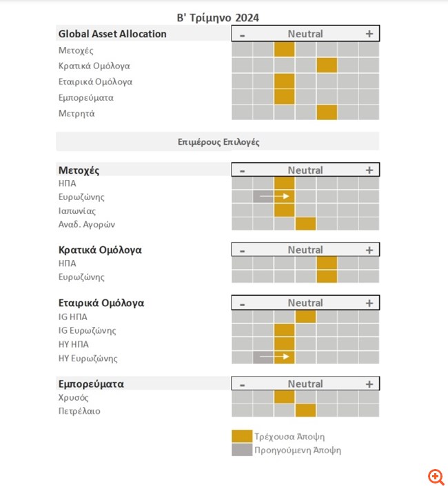This screenshot has height=489, width=448.
Task: Click the gray Προηγούμενη Άποψη legend swatch
Action: click(242, 450)
